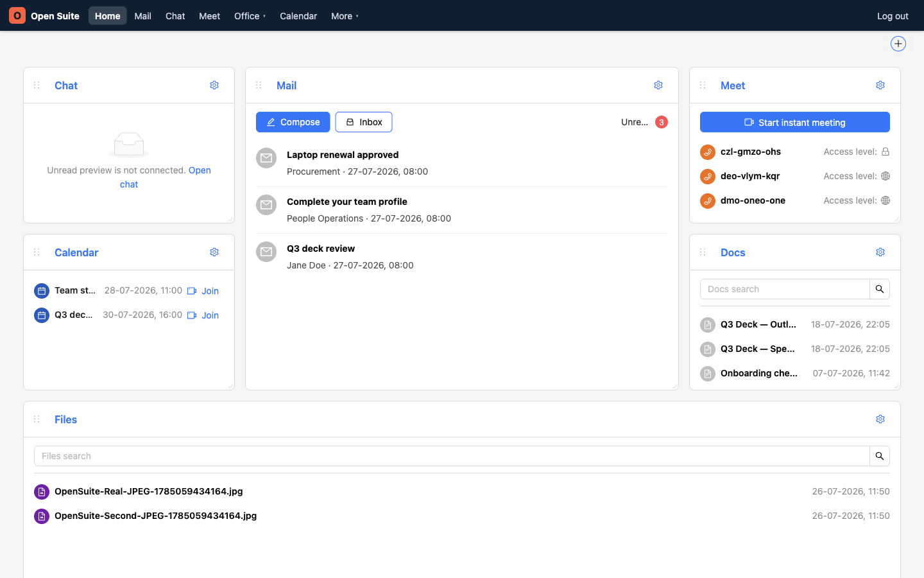Go to Mail in top navigation
924x578 pixels.
tap(142, 16)
